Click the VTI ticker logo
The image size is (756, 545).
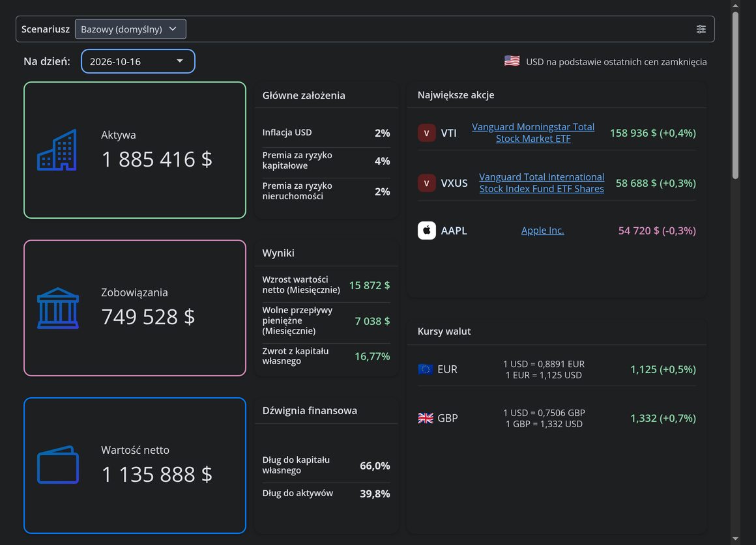coord(427,133)
